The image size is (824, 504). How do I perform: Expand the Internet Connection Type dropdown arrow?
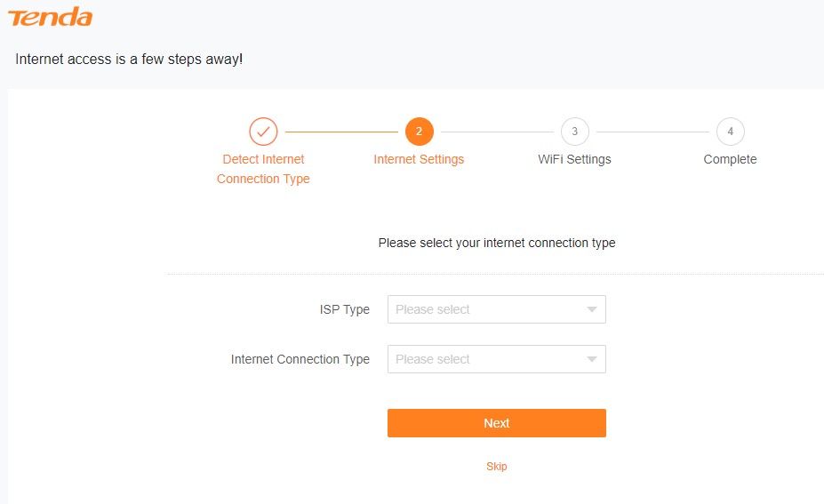pyautogui.click(x=592, y=359)
